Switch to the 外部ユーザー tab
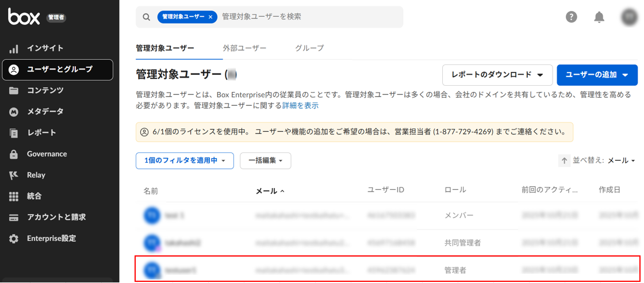 (244, 48)
